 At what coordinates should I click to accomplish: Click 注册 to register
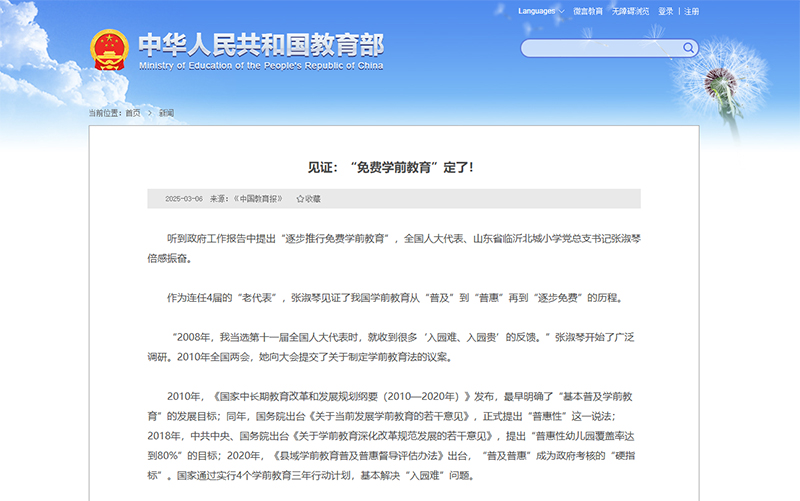(x=691, y=11)
